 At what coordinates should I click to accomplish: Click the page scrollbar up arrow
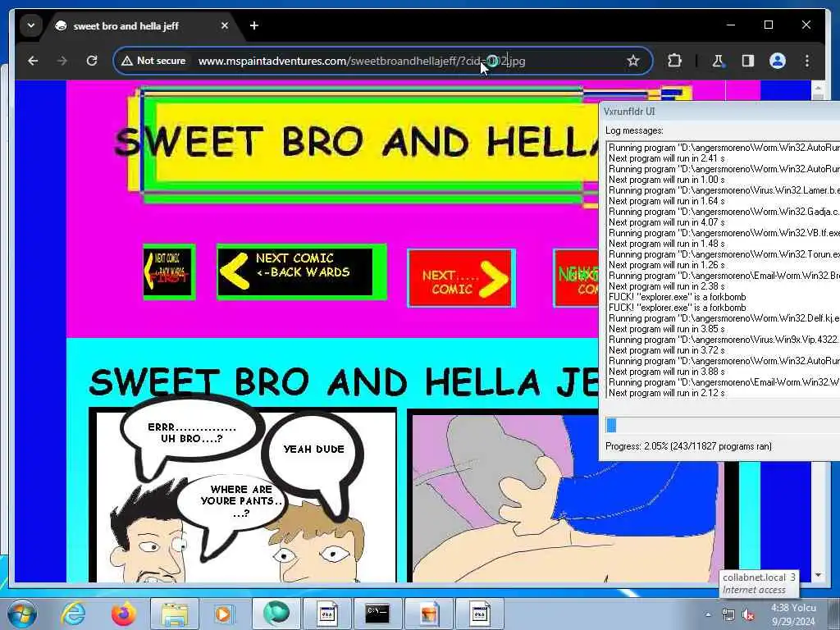coord(818,89)
